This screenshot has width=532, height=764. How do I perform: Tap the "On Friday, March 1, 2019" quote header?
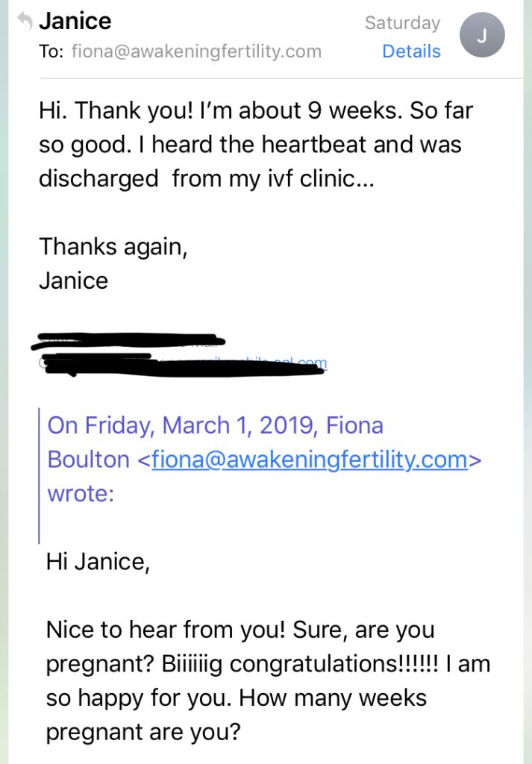pos(181,425)
